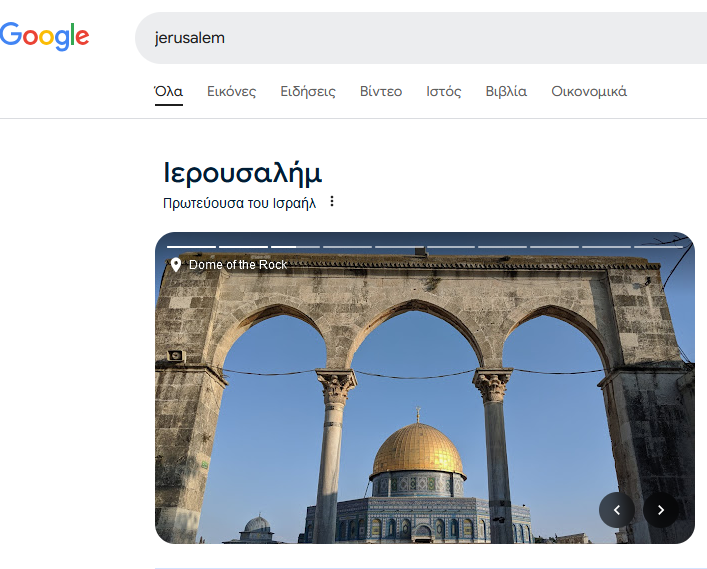Jump to the first carousel progress segment
707x569 pixels.
pos(191,247)
